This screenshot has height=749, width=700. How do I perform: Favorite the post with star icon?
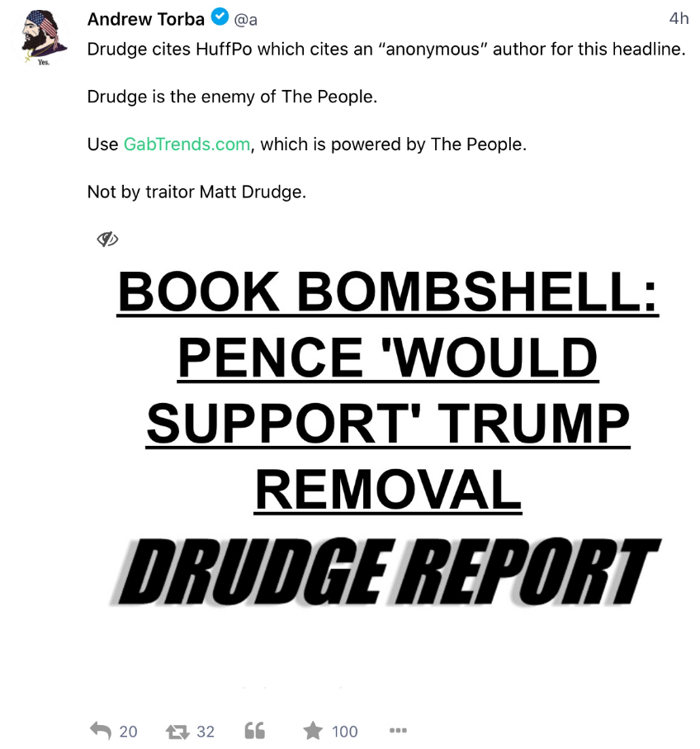point(313,730)
